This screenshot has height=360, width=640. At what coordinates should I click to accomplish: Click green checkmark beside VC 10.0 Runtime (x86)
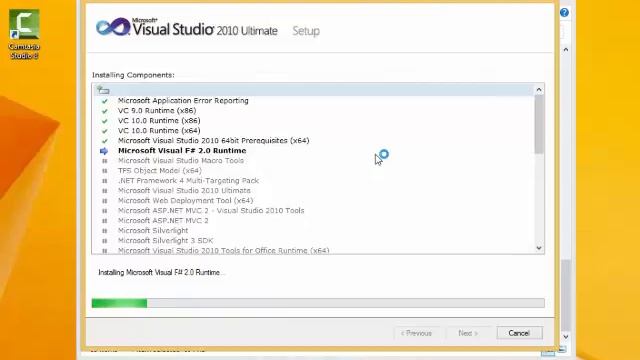[x=105, y=121]
